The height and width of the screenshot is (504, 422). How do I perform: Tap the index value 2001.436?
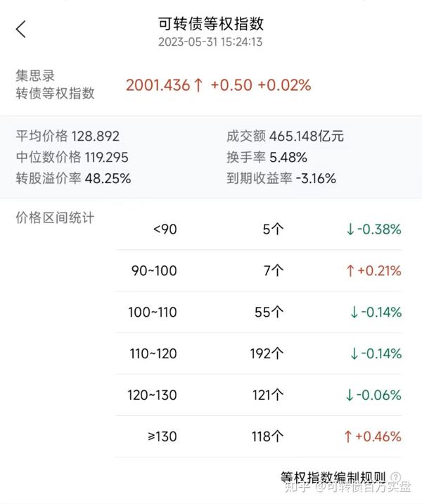[158, 85]
